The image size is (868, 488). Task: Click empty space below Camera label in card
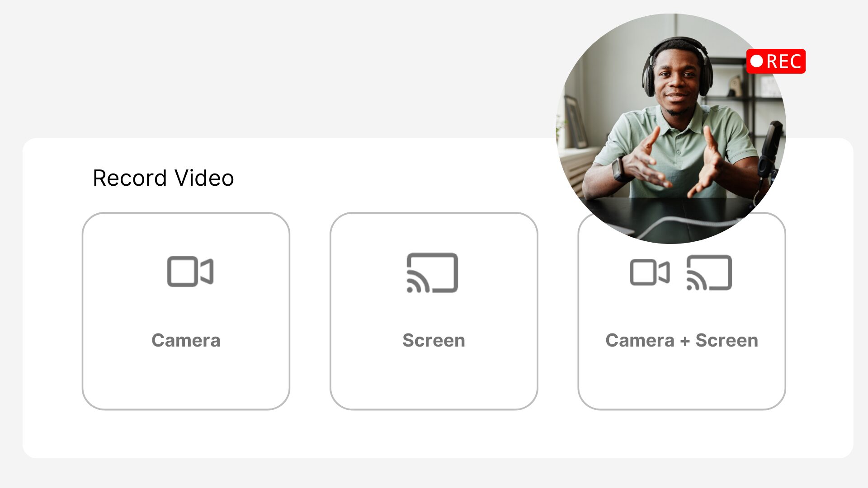(x=186, y=380)
